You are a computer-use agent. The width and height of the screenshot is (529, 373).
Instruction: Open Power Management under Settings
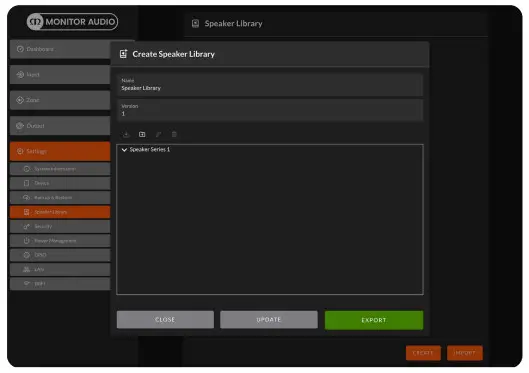[x=60, y=240]
